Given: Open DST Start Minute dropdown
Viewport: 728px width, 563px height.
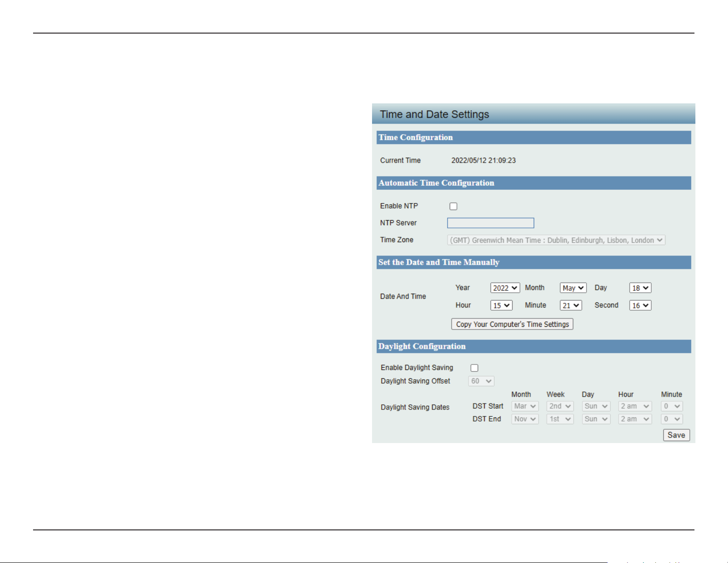Looking at the screenshot, I should pos(672,406).
